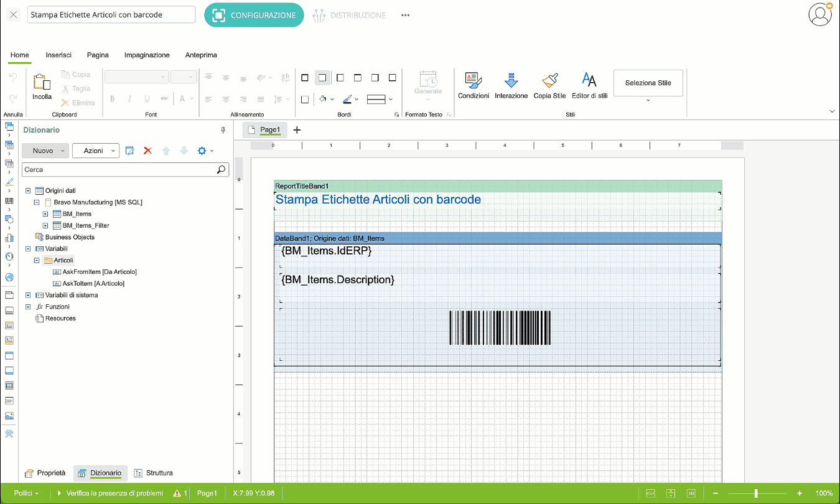Click the no borders icon
Screen dimensions: 840x504
click(x=322, y=78)
